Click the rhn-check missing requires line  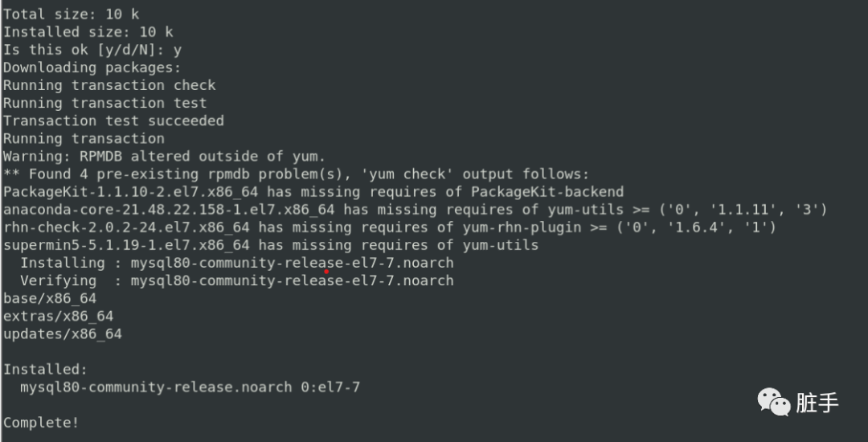(x=390, y=227)
